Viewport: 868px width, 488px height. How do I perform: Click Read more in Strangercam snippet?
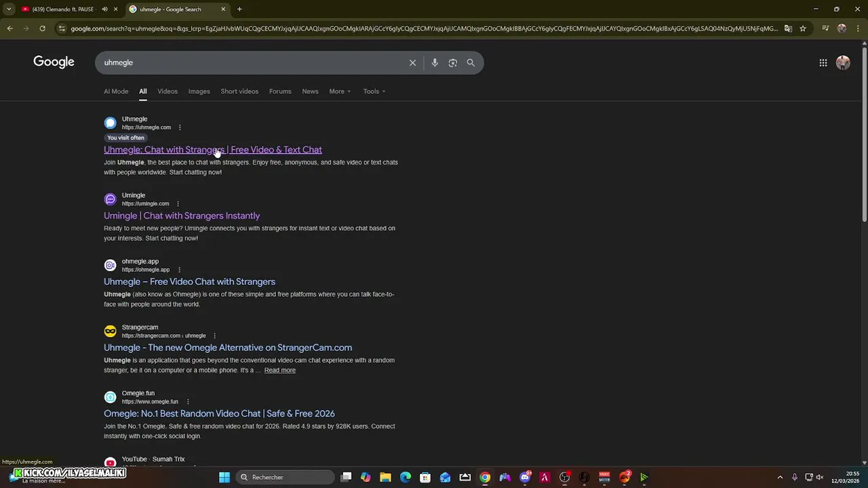pos(280,370)
